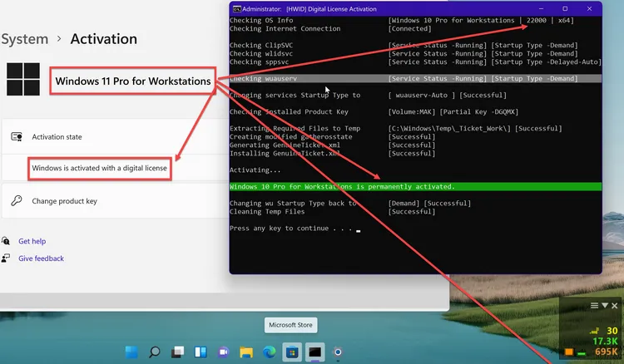
Task: Close the HWID Activation console window
Action: [589, 9]
